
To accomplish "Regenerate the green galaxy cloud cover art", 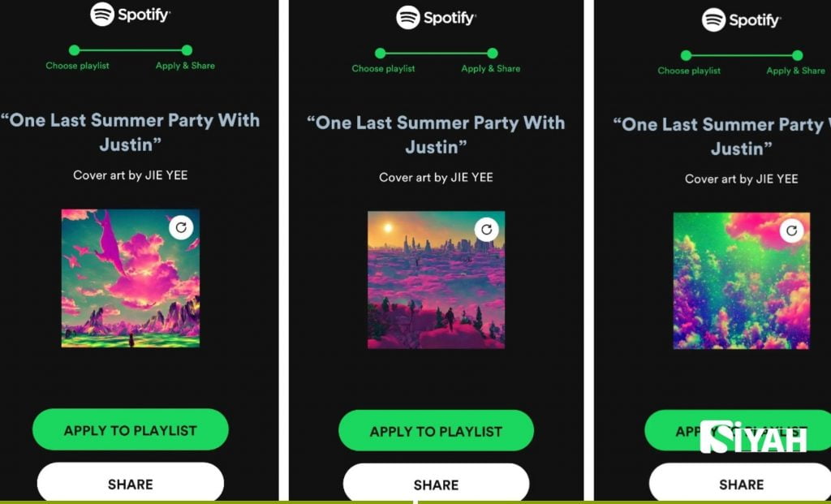I will click(x=792, y=230).
